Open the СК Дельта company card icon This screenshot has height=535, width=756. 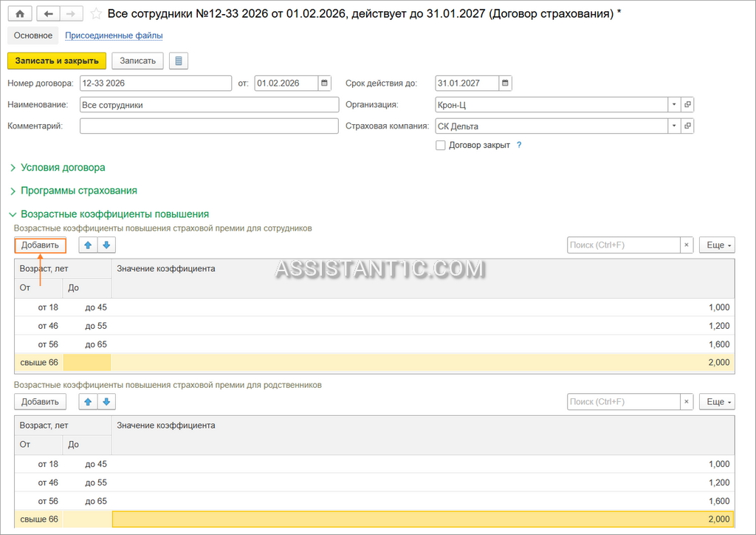point(687,126)
